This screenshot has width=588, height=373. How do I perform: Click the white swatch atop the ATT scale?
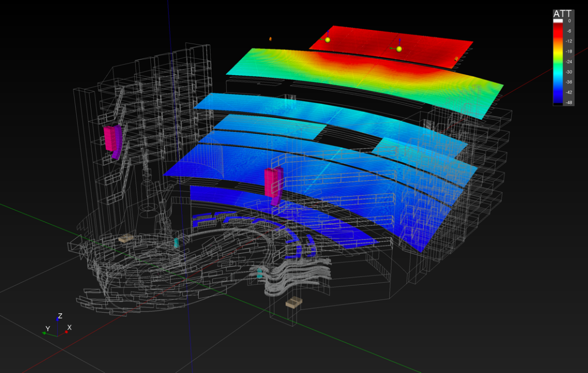click(558, 21)
